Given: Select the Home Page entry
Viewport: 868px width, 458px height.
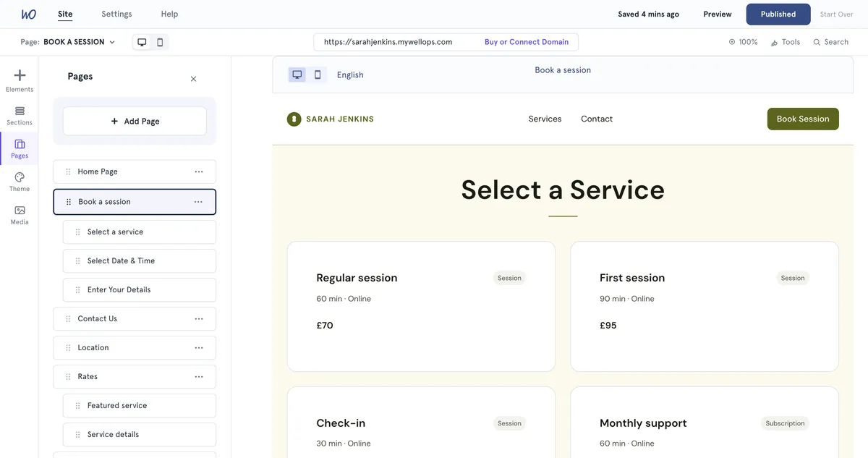Looking at the screenshot, I should tap(135, 171).
